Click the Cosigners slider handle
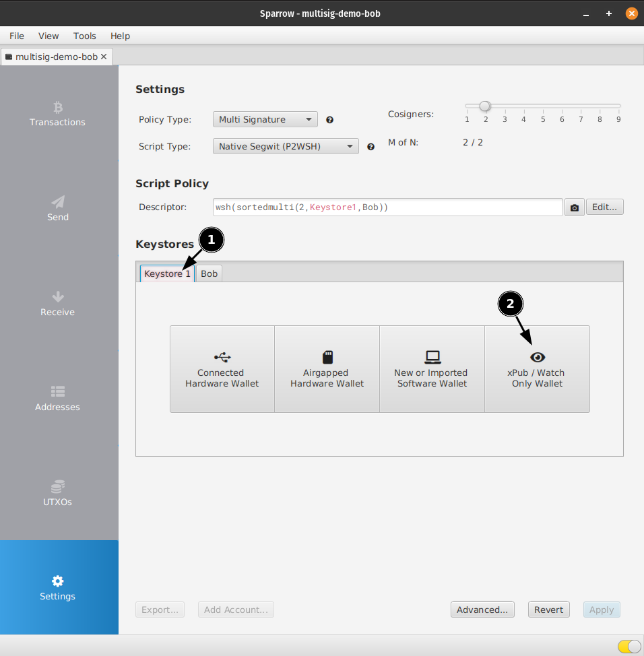Screen dimensions: 644x656 [485, 106]
